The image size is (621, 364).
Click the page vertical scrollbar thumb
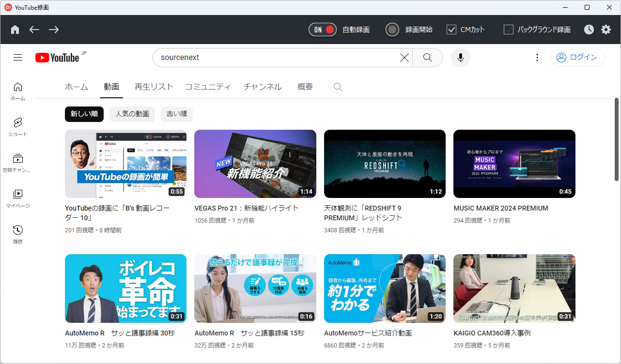[x=617, y=138]
